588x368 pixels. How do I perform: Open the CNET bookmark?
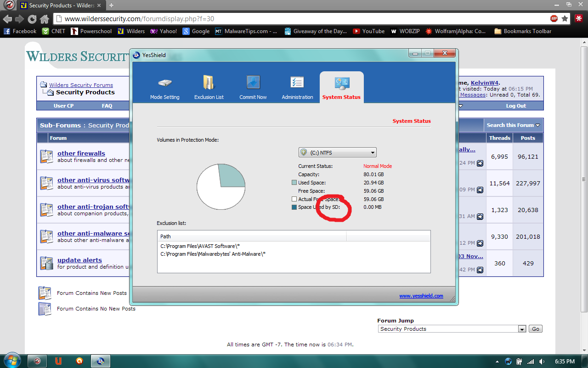point(54,31)
